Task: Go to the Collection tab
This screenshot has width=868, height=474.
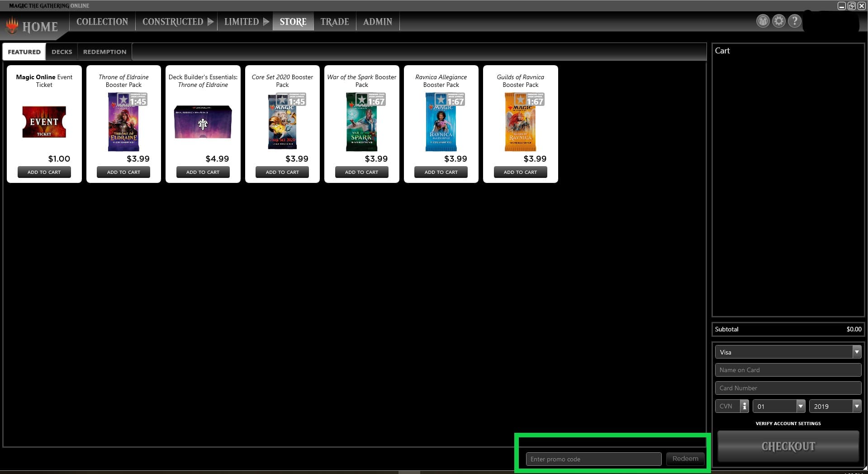Action: (x=102, y=22)
